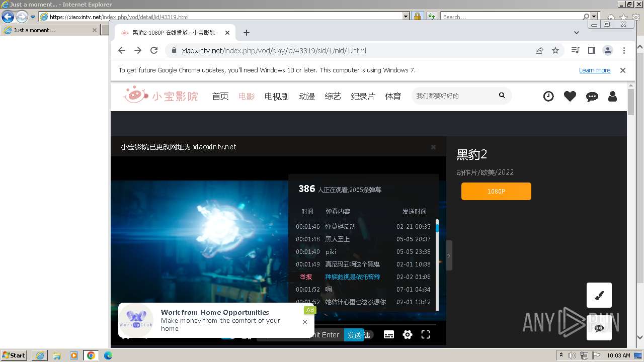Screen dimensions: 644x362
Task: Collapse the side panel arrow beside player
Action: coord(449,255)
